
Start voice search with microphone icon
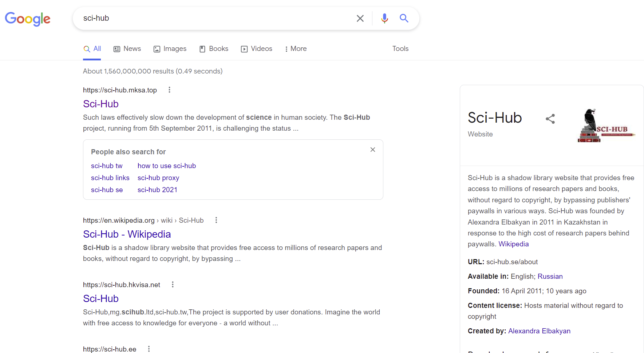point(384,18)
